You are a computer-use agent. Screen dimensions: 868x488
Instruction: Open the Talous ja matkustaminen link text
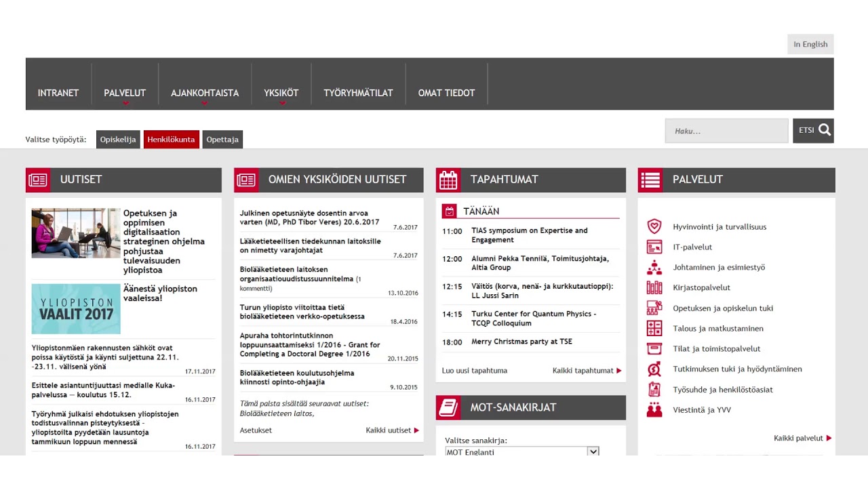click(x=718, y=328)
